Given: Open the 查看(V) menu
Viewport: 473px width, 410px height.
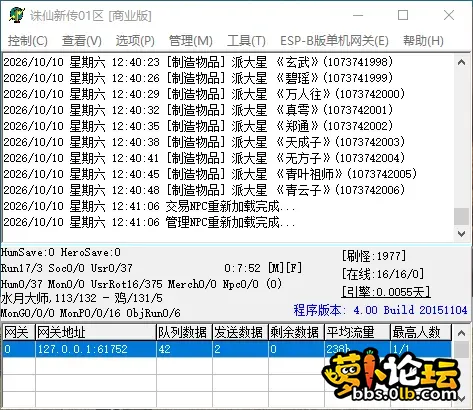Looking at the screenshot, I should pyautogui.click(x=82, y=41).
